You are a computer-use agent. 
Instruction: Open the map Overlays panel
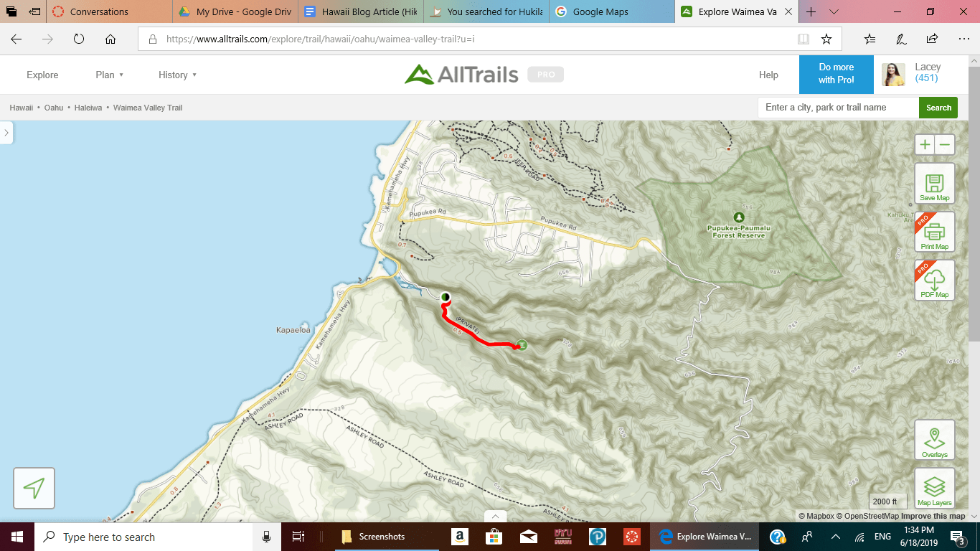[935, 441]
